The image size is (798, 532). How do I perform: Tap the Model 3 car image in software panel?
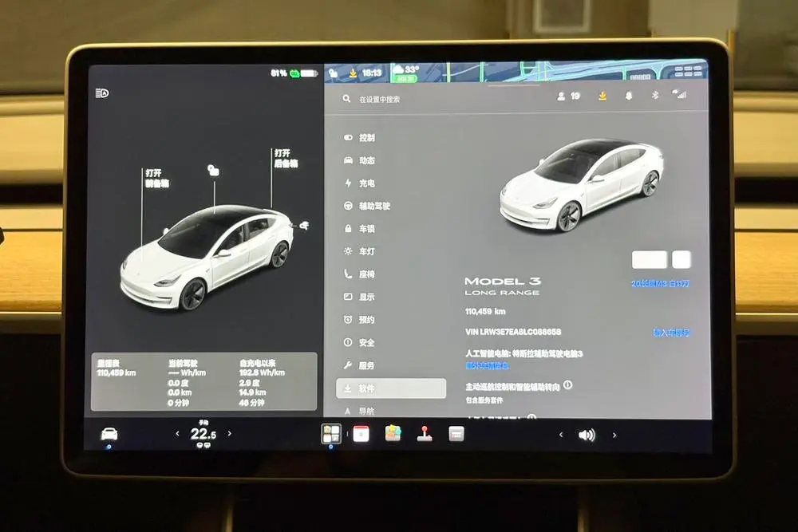[x=582, y=186]
